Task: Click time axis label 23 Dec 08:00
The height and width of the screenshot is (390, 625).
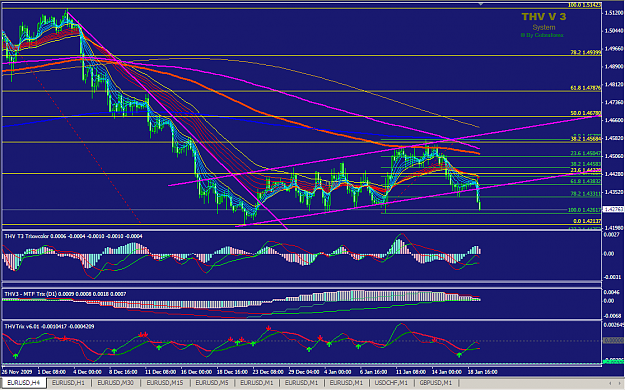Action: point(268,372)
